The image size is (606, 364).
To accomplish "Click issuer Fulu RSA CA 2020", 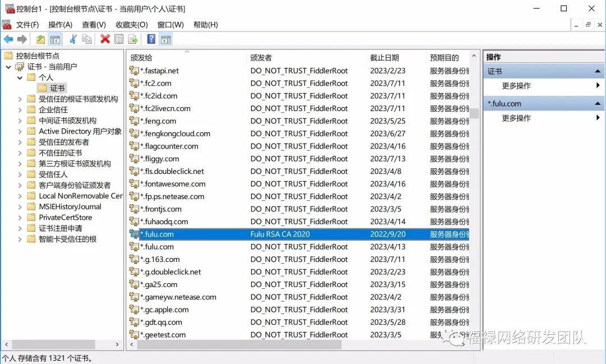I will tap(280, 234).
